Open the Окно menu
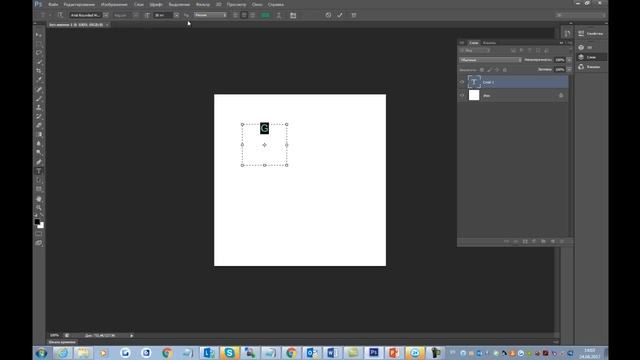 (257, 4)
